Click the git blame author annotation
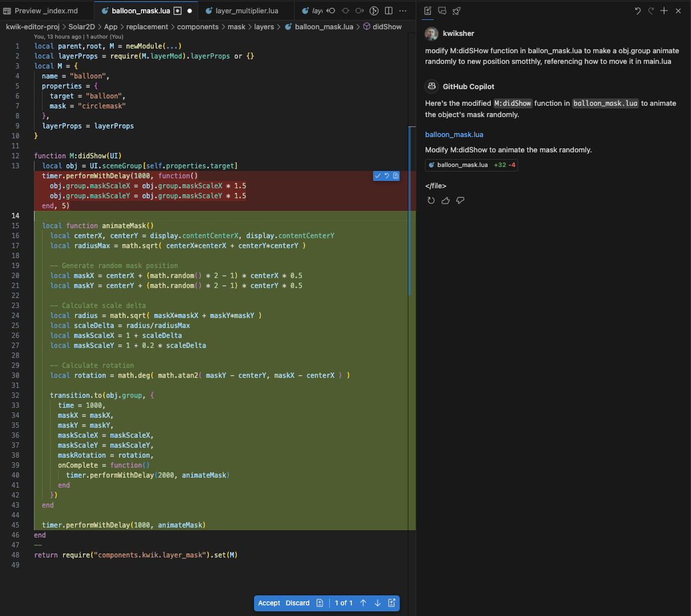691x616 pixels. pos(78,37)
